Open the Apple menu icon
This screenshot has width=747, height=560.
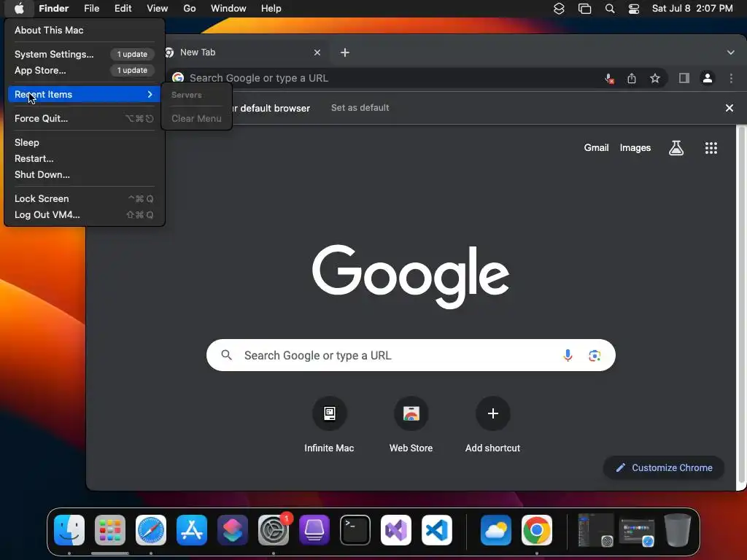19,8
